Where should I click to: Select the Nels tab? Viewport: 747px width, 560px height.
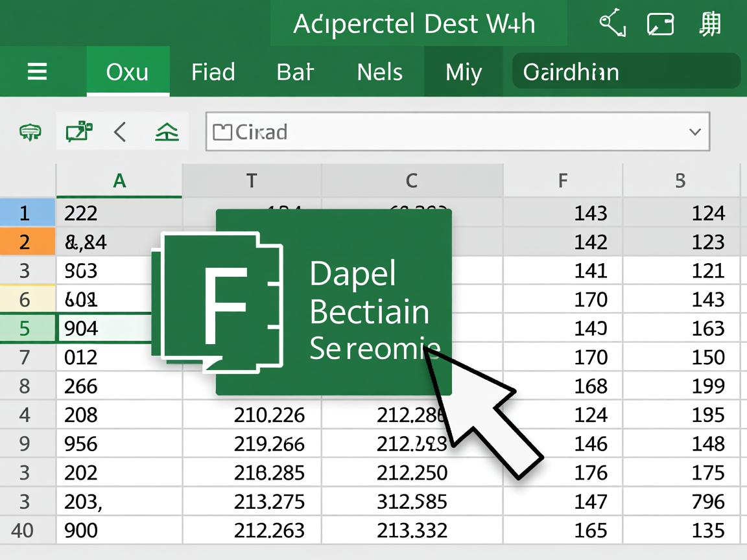[x=379, y=72]
